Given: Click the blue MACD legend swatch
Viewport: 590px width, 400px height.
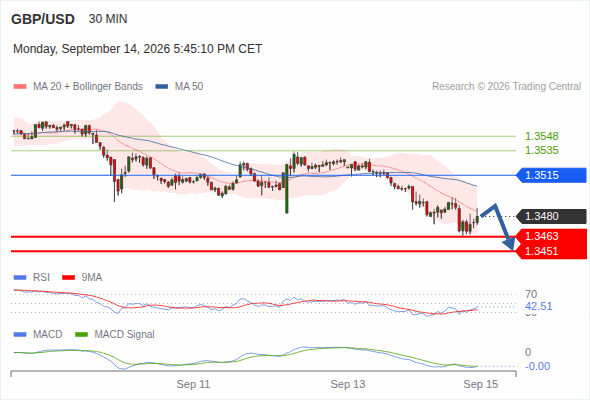Looking at the screenshot, I should coord(20,335).
